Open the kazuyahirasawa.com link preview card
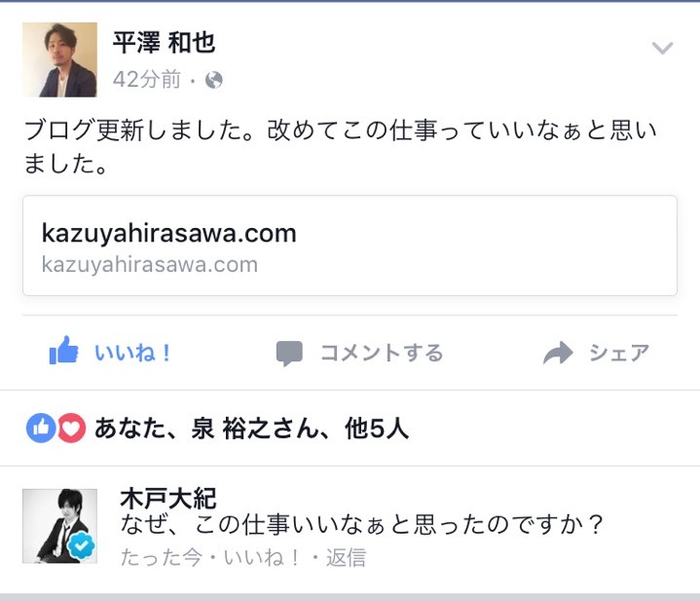The image size is (700, 601). (x=350, y=245)
